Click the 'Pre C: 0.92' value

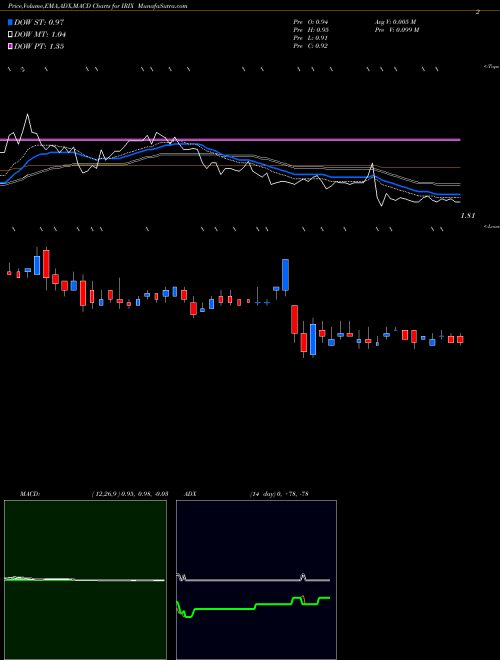click(x=311, y=46)
